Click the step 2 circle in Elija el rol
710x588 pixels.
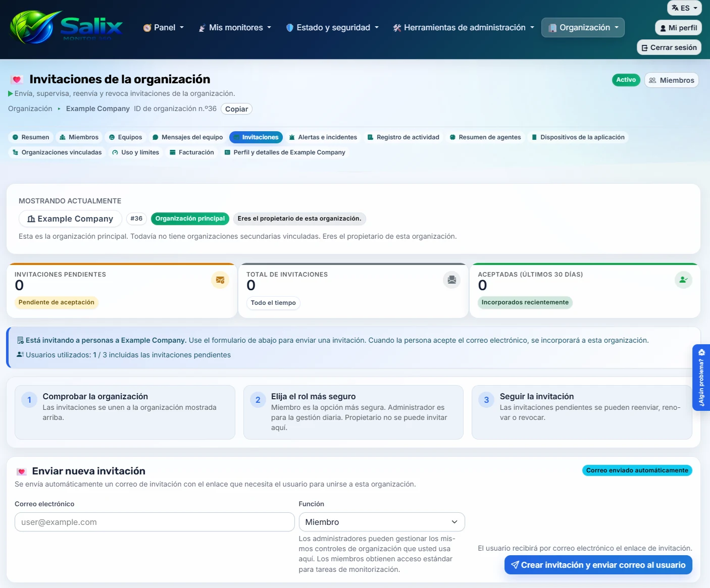click(258, 400)
